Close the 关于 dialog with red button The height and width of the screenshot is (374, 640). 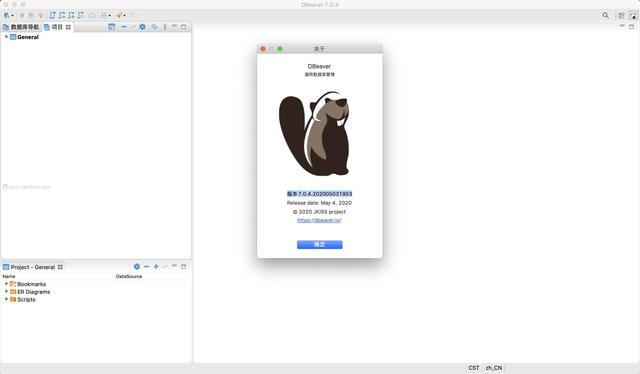click(x=263, y=49)
